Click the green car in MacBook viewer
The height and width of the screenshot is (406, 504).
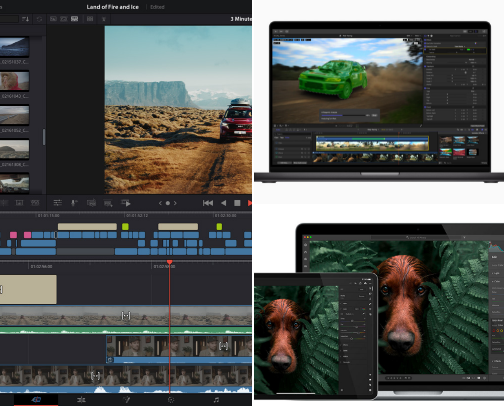[x=332, y=79]
